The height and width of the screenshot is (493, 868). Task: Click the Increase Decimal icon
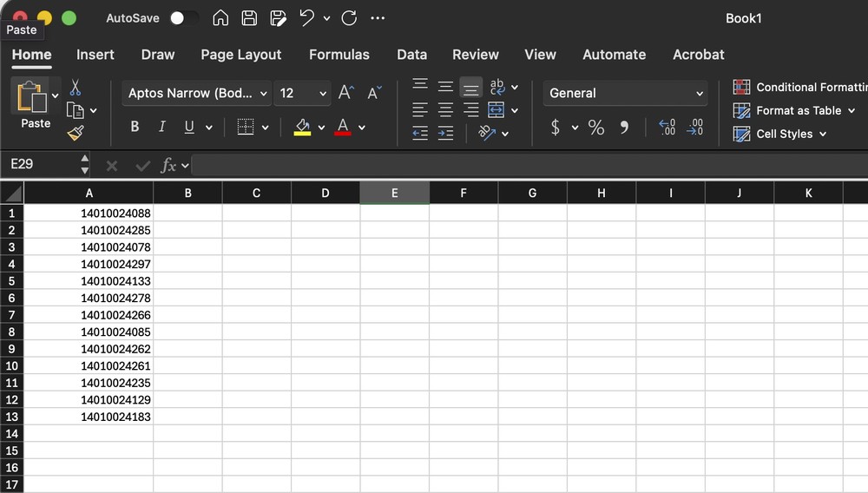pyautogui.click(x=667, y=128)
